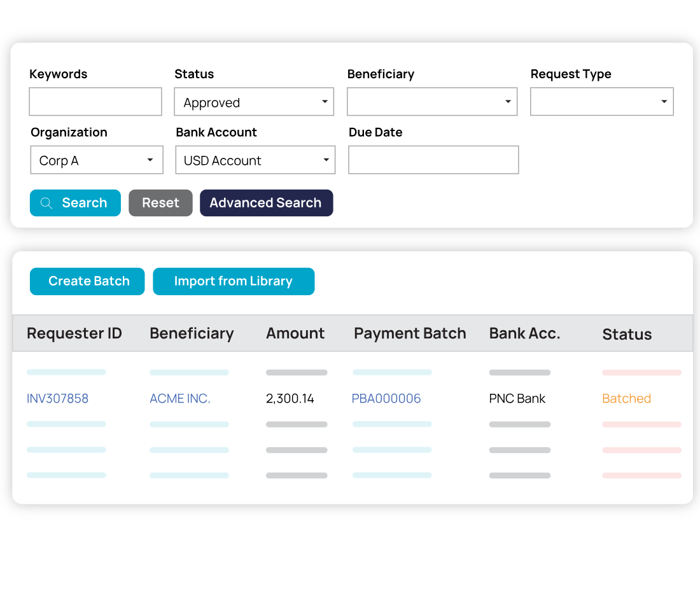Open payment request INV307858

pyautogui.click(x=57, y=398)
